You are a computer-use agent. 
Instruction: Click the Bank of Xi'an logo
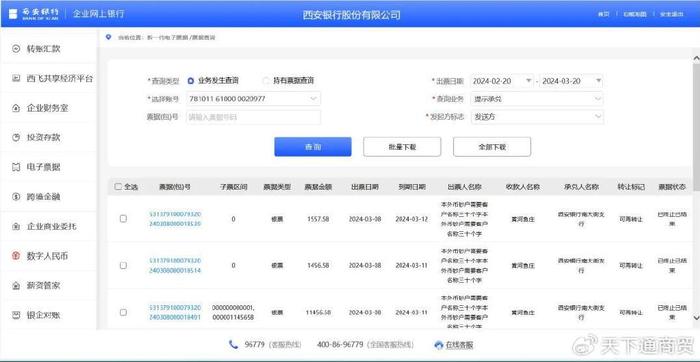pyautogui.click(x=34, y=13)
